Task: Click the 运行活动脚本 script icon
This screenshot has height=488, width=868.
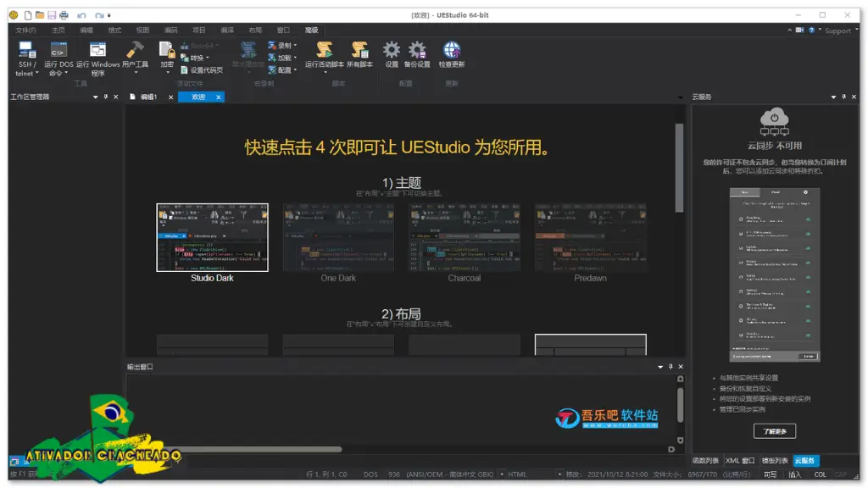Action: pos(325,51)
